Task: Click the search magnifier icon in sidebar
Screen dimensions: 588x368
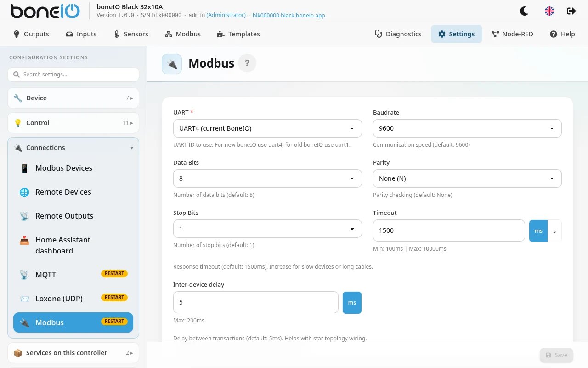Action: click(17, 75)
